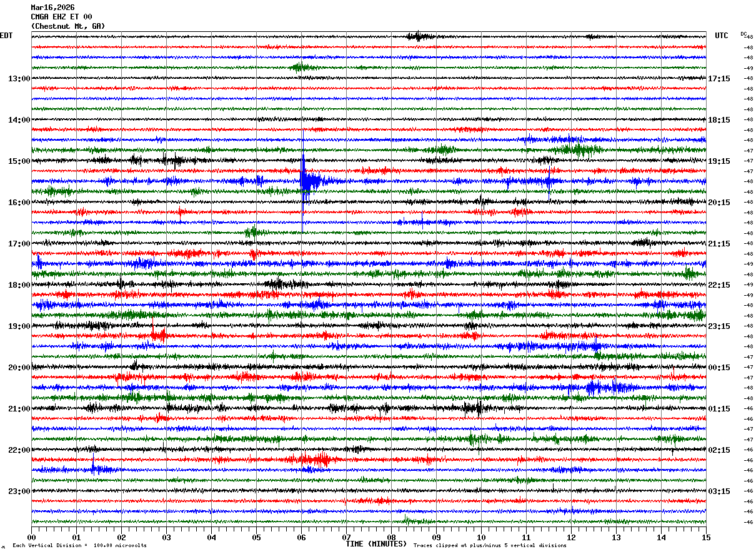Click the UTC timezone label
This screenshot has height=554, width=756.
[722, 36]
